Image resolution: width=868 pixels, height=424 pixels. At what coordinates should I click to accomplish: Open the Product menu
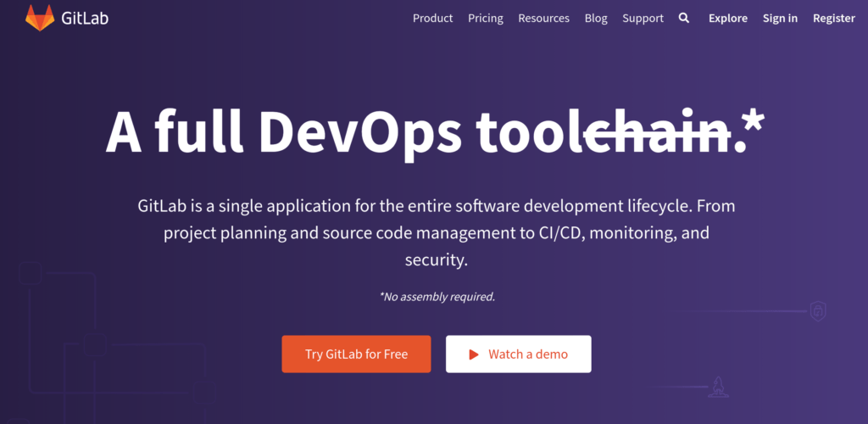tap(433, 19)
